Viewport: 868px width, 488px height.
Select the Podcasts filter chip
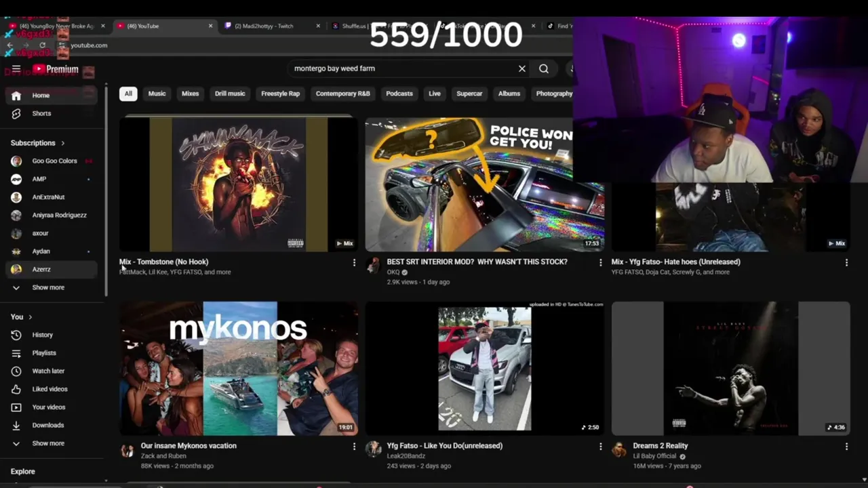(399, 94)
